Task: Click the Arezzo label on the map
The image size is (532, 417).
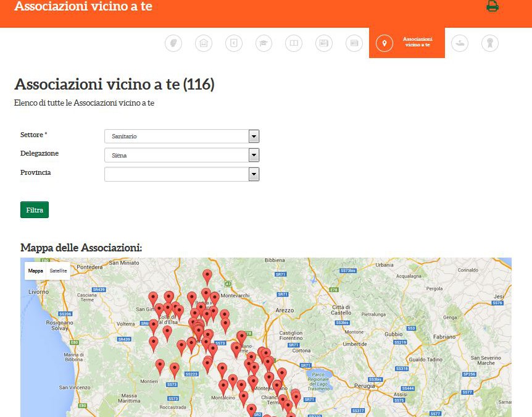Action: coord(285,310)
